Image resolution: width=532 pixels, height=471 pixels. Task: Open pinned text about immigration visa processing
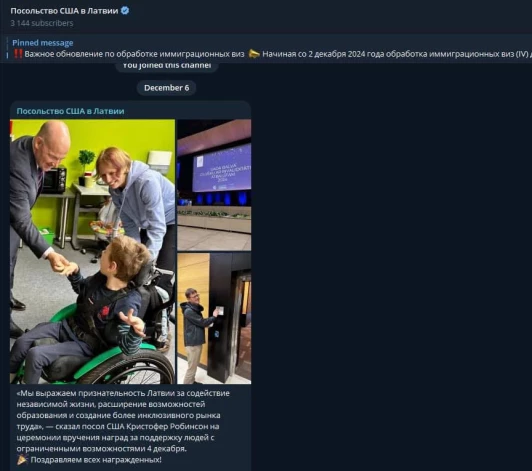click(134, 54)
